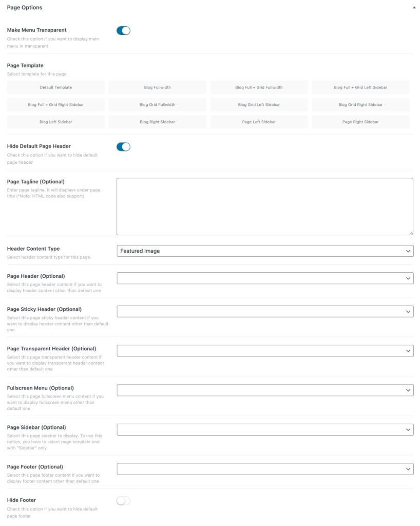Select the Blog Left Sidebar template
Viewport: 420px width, 526px height.
click(x=55, y=122)
